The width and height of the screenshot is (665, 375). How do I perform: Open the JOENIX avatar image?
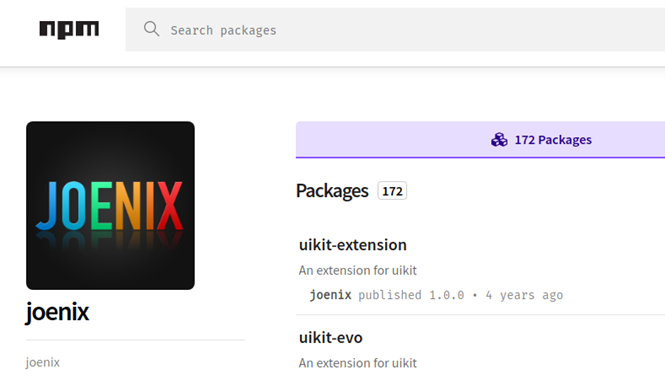click(110, 206)
